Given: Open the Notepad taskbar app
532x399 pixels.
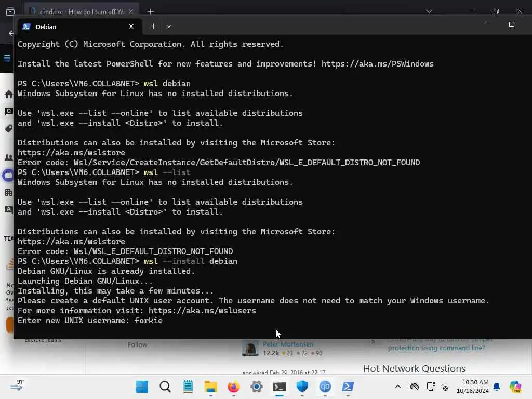Looking at the screenshot, I should 188,387.
